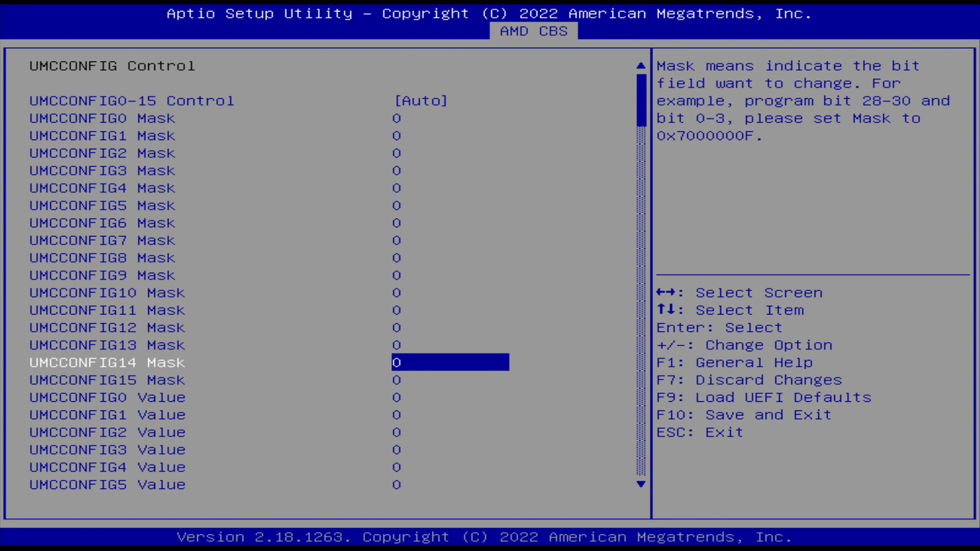Click the UMCCONFIG15 Mask label
Image resolution: width=980 pixels, height=551 pixels.
coord(107,380)
